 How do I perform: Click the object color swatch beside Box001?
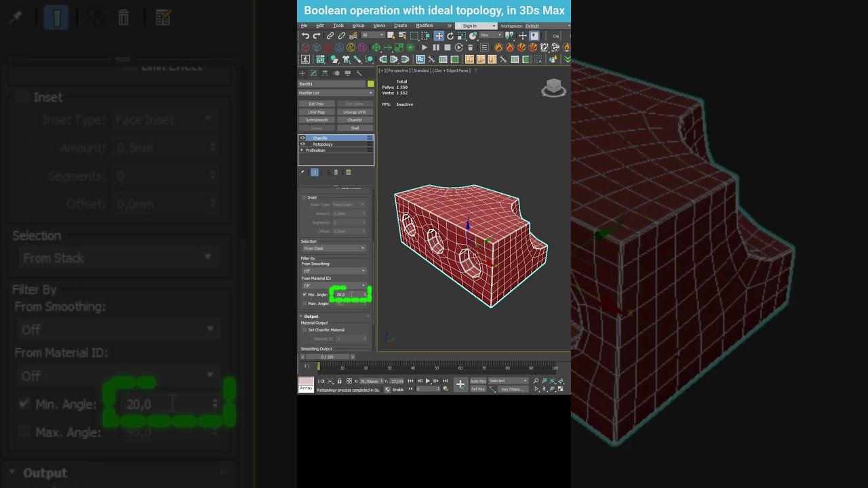(x=371, y=84)
